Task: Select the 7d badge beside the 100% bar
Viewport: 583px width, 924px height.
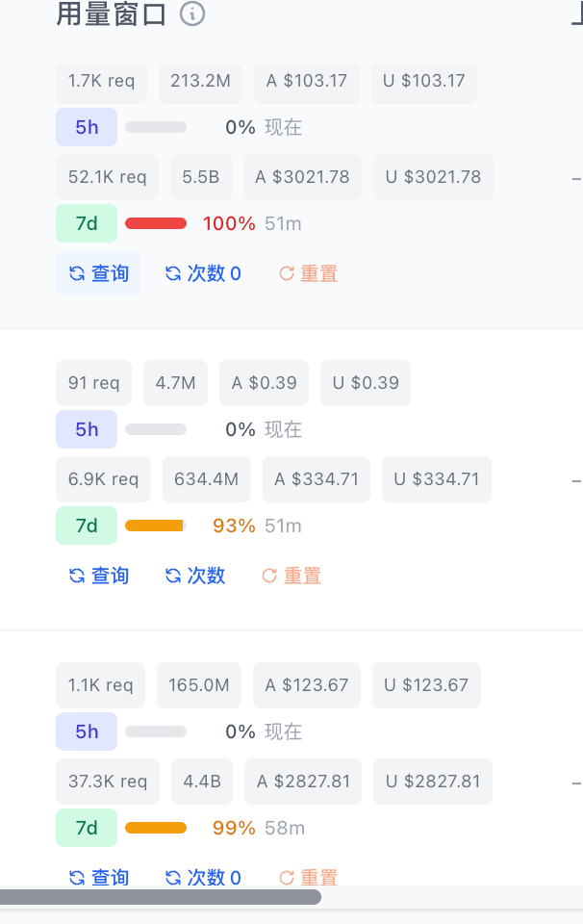Action: (87, 223)
